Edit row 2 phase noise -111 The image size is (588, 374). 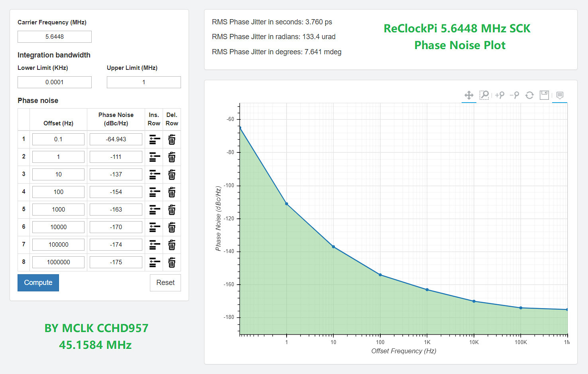(x=116, y=157)
